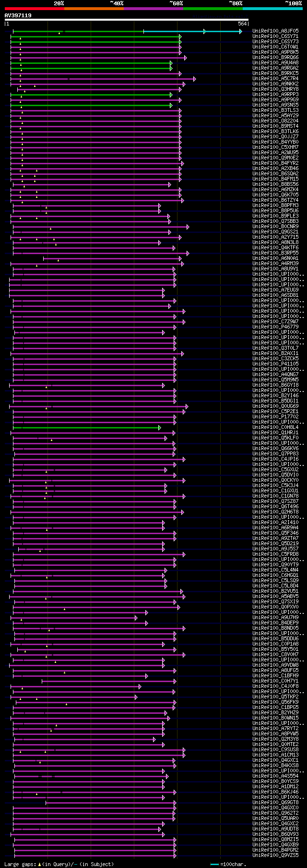Click label UniRef100_A7EUG9

tap(275, 290)
